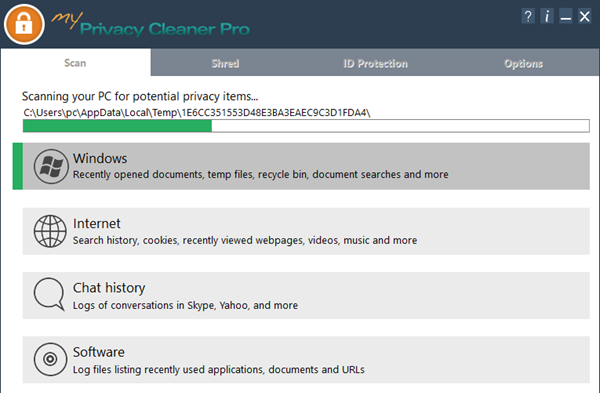Click the Windows flag logo icon
Screen dimensions: 600x393
tap(51, 166)
